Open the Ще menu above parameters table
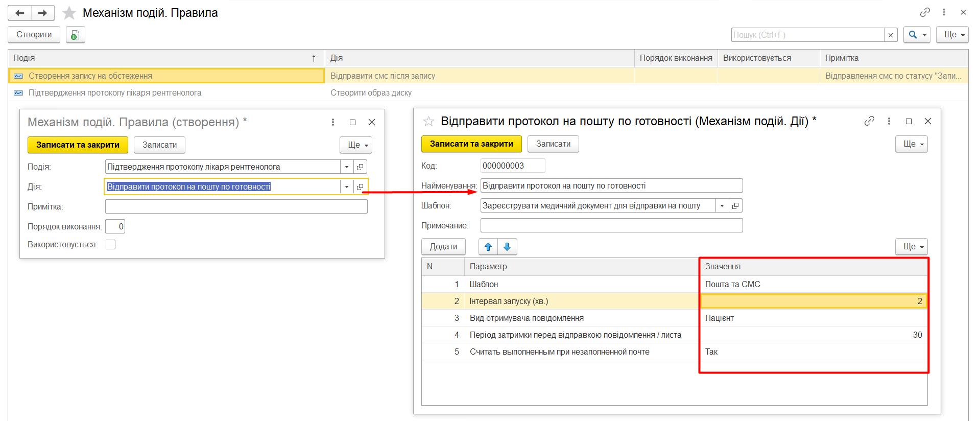The height and width of the screenshot is (421, 980). (x=911, y=247)
